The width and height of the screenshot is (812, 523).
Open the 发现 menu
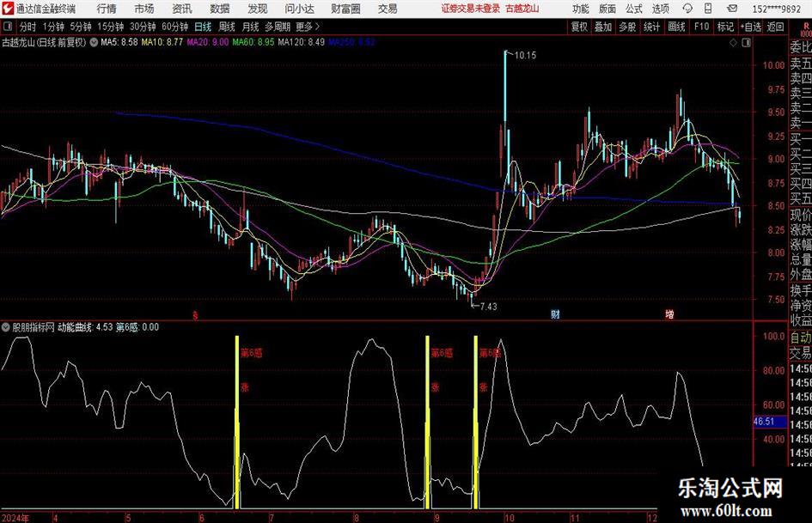pyautogui.click(x=258, y=9)
